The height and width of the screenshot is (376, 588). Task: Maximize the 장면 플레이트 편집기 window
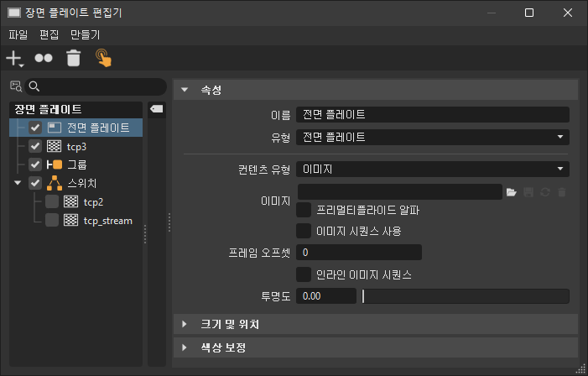[x=529, y=13]
